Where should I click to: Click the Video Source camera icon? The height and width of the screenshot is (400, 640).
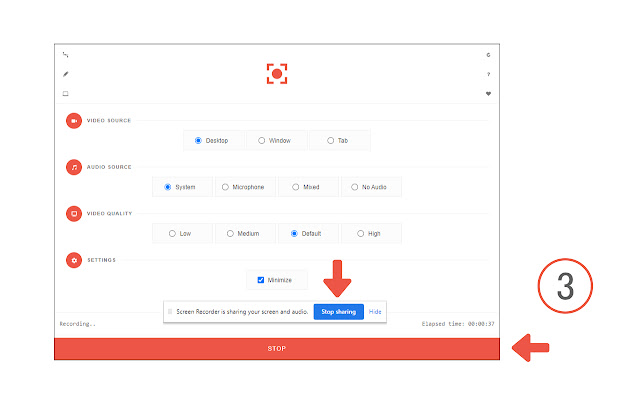74,121
